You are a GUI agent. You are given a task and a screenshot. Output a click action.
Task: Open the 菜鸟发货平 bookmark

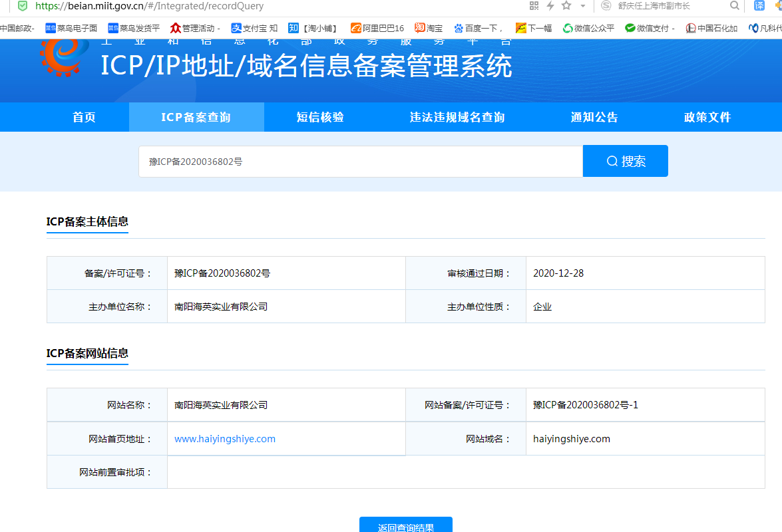click(134, 29)
